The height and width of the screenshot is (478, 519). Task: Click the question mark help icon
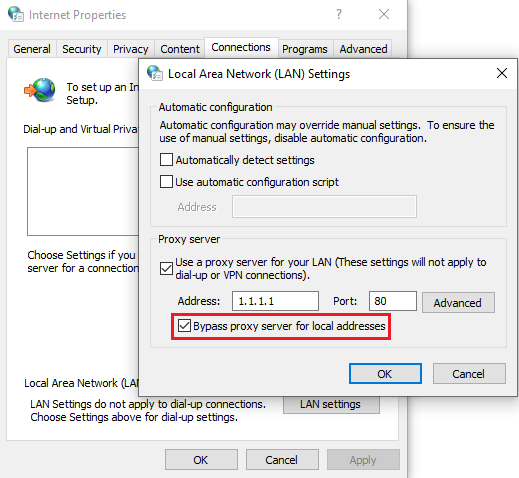[339, 14]
